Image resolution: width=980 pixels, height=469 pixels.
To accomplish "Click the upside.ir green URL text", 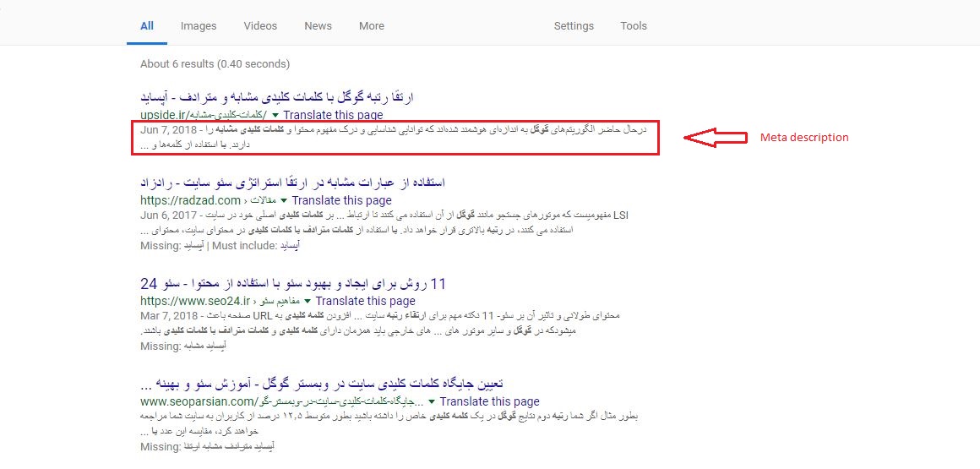I will (204, 115).
